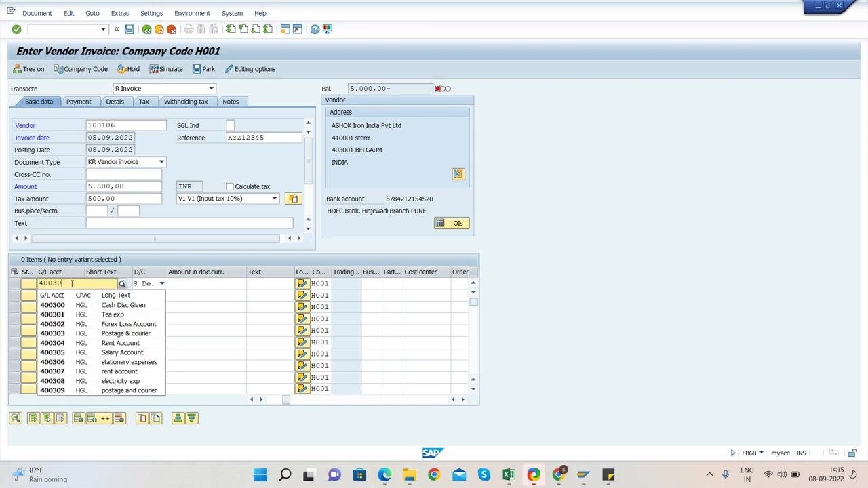The width and height of the screenshot is (868, 488).
Task: Open the Document menu
Action: [37, 13]
